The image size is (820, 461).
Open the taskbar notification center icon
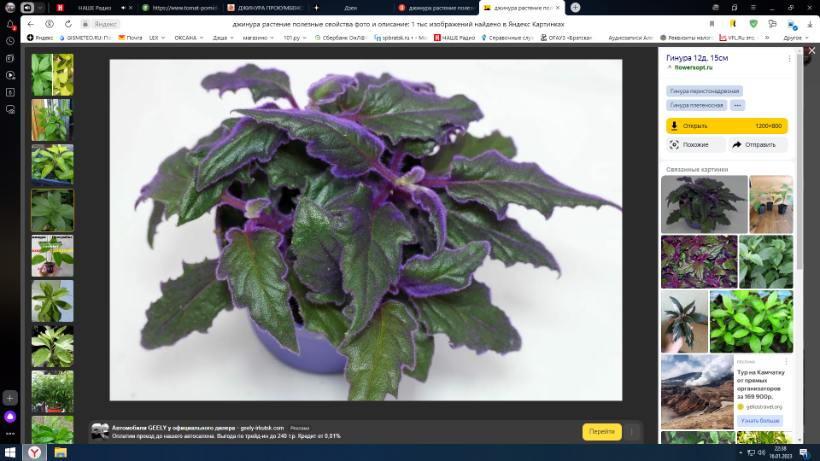(x=804, y=453)
